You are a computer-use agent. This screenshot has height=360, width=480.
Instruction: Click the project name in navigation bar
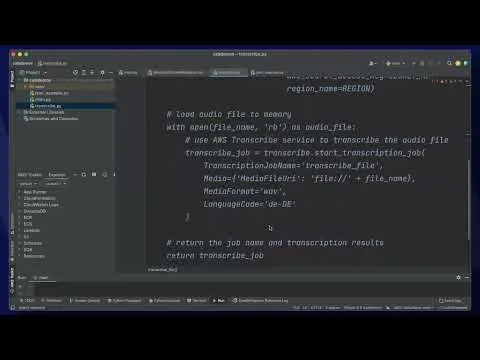23,63
